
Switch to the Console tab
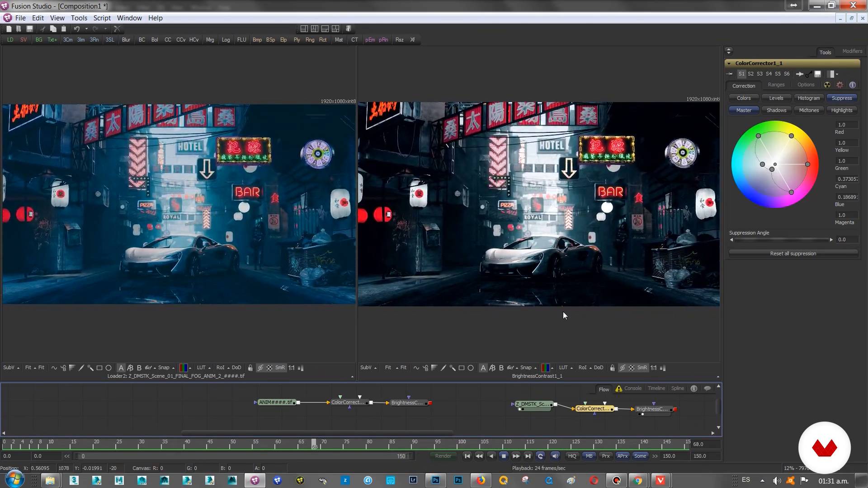[x=633, y=388]
